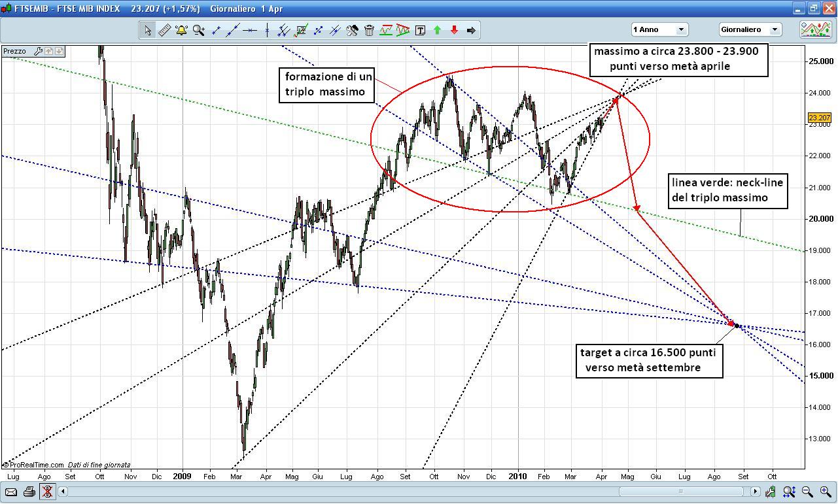
Task: Click the zoom in magnifier
Action: [825, 492]
